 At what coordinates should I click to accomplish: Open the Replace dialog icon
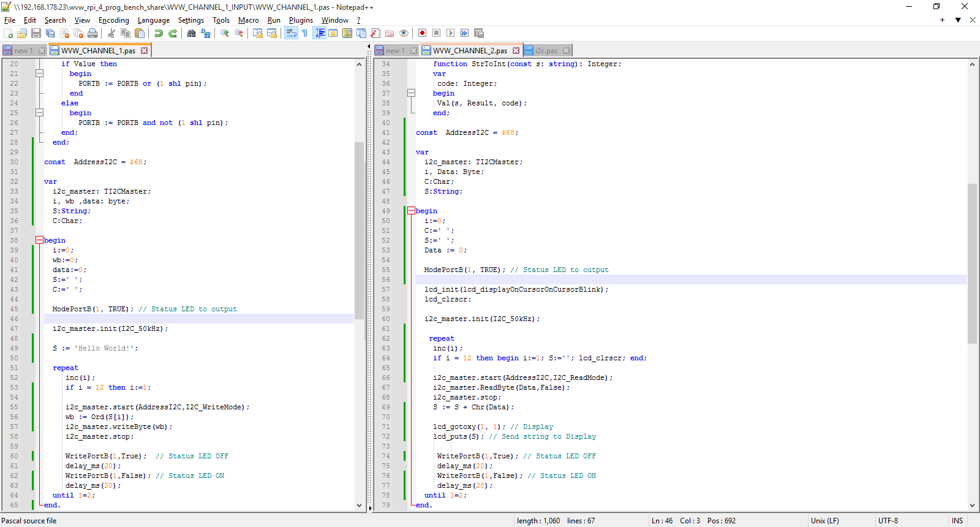tap(206, 33)
